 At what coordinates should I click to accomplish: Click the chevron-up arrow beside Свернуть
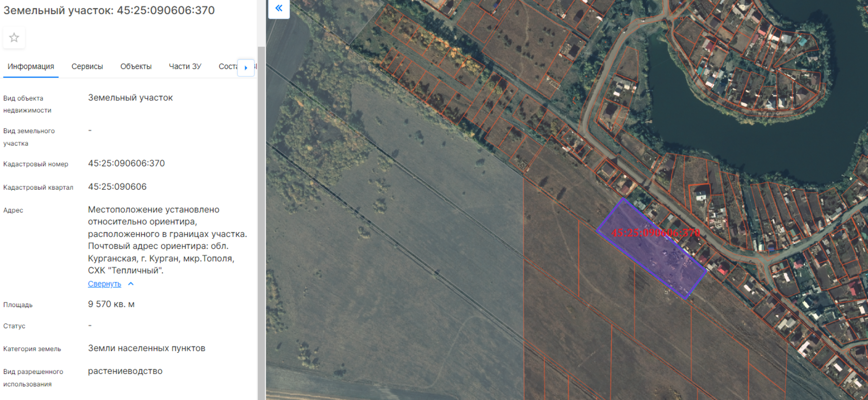(x=131, y=284)
